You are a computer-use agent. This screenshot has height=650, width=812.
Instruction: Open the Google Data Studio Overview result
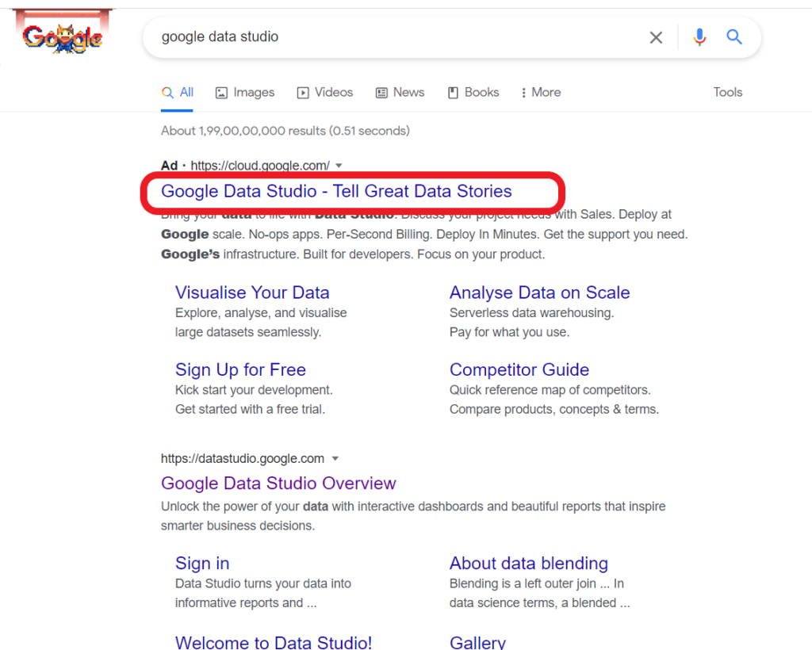278,484
